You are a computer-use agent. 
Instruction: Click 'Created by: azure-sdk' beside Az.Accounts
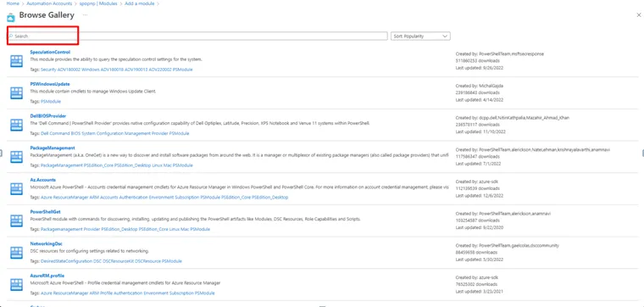pyautogui.click(x=476, y=181)
